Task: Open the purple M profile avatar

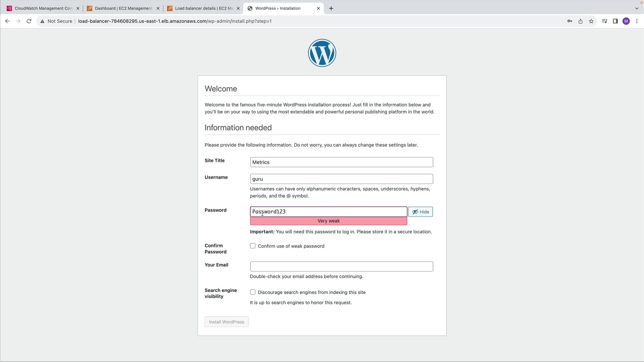Action: point(626,21)
